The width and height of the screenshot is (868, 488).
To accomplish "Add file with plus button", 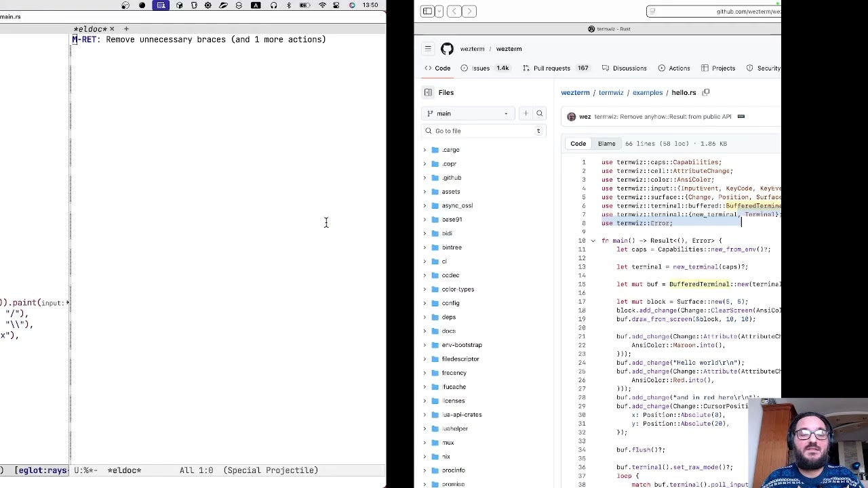I will point(526,114).
